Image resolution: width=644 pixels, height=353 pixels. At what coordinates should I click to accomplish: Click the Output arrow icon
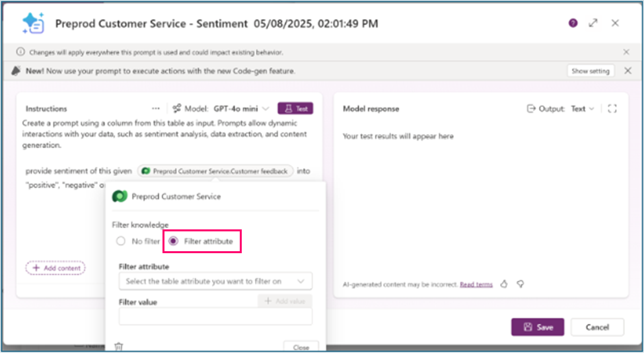click(x=531, y=108)
